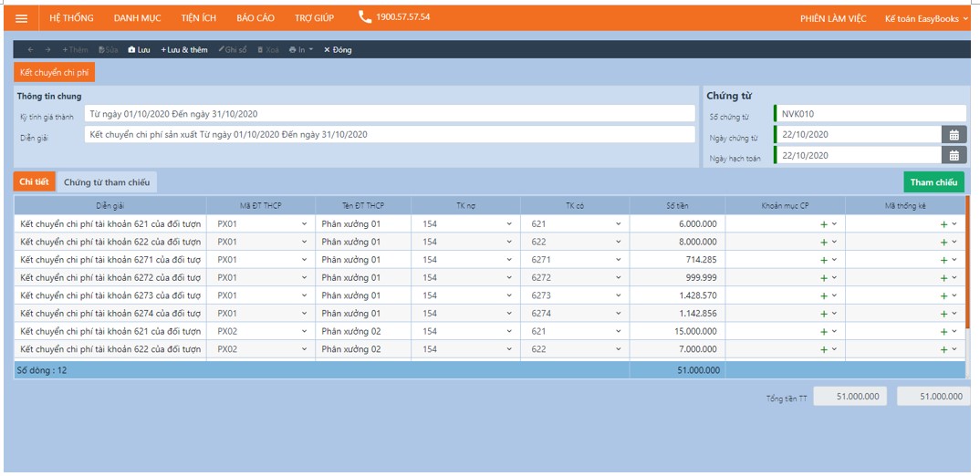Screen dimensions: 980x476
Task: Click the Ngày chứng từ date field
Action: [x=858, y=134]
